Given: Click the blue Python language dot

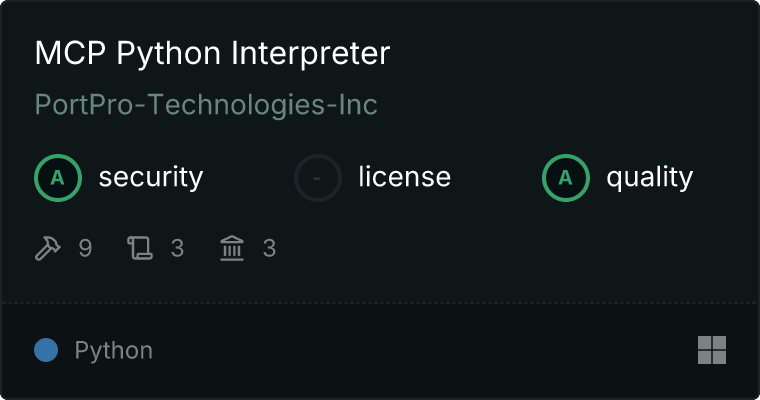Looking at the screenshot, I should pos(46,350).
